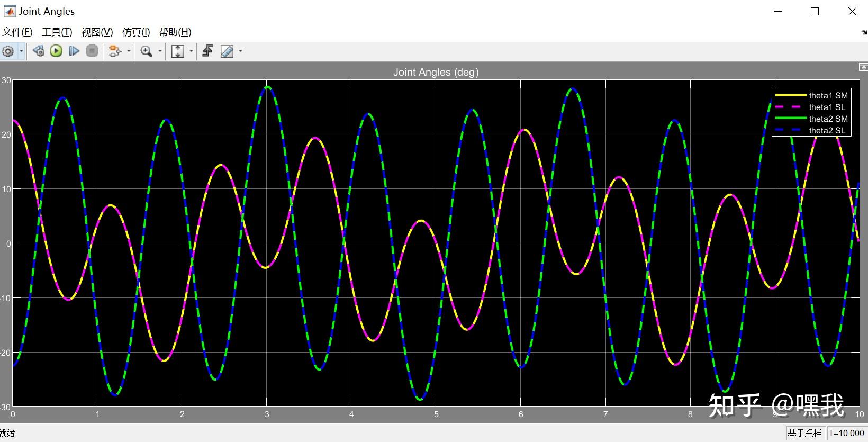Click the theta1 SM legend entry
Viewport: 868px width, 442px height.
811,95
